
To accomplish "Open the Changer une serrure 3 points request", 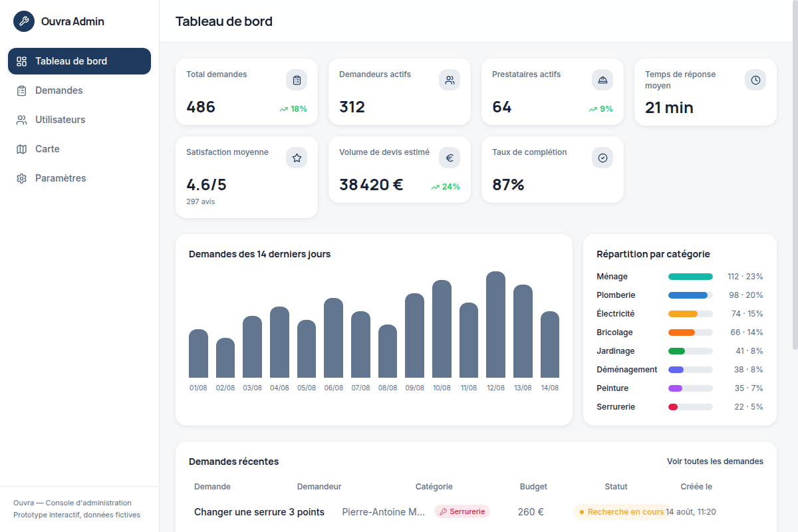I will (x=259, y=512).
